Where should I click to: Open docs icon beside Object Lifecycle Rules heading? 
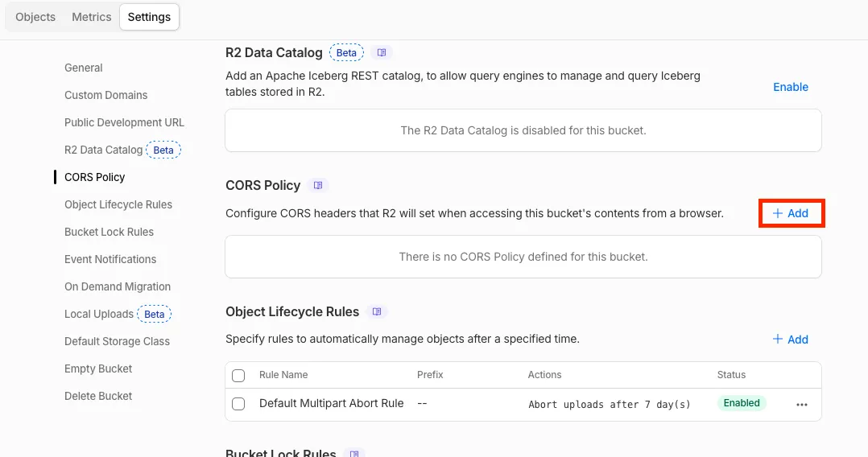pos(377,312)
